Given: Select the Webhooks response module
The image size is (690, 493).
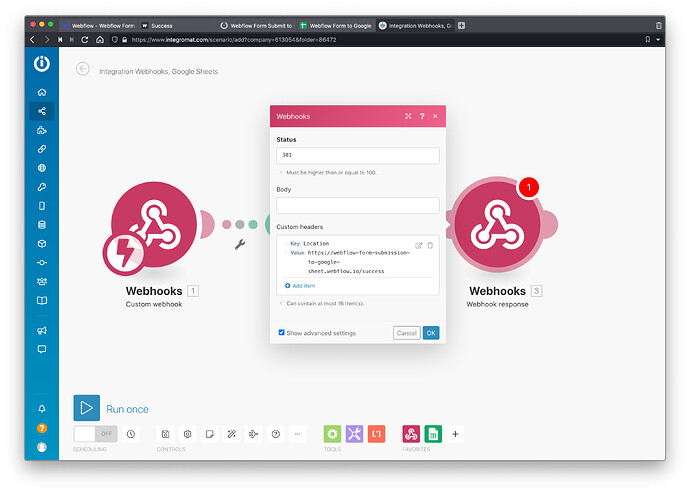Looking at the screenshot, I should [x=497, y=224].
